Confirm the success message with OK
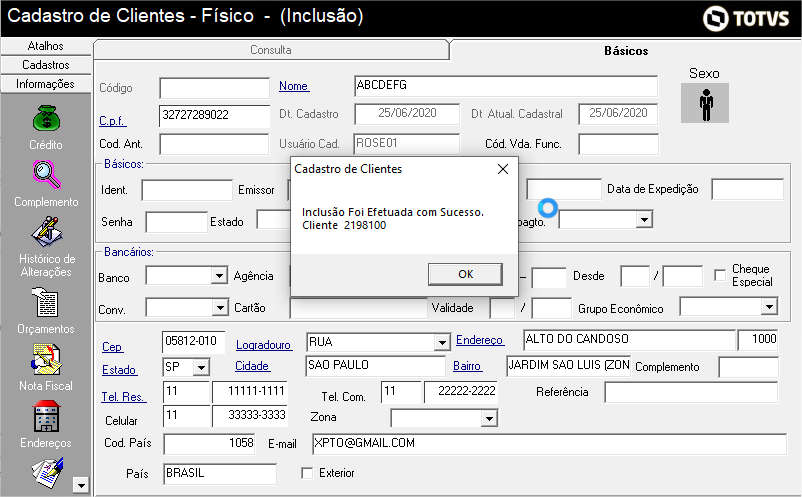Viewport: 802px width, 497px height. pos(465,275)
